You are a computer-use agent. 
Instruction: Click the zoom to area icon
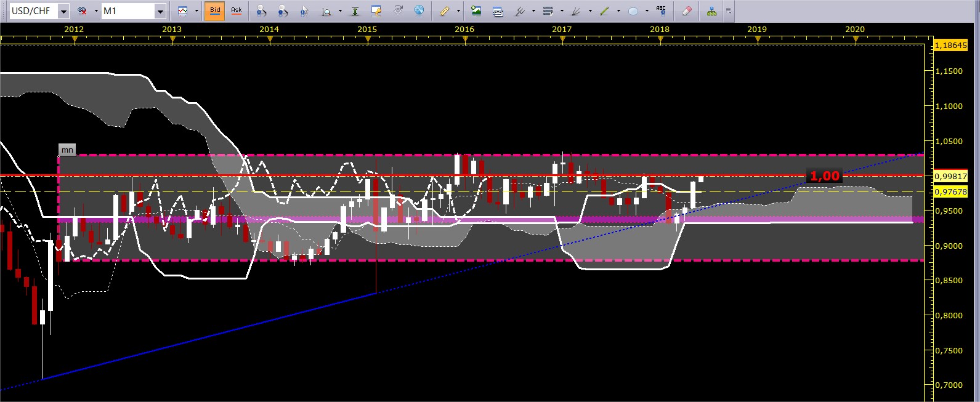tap(326, 11)
